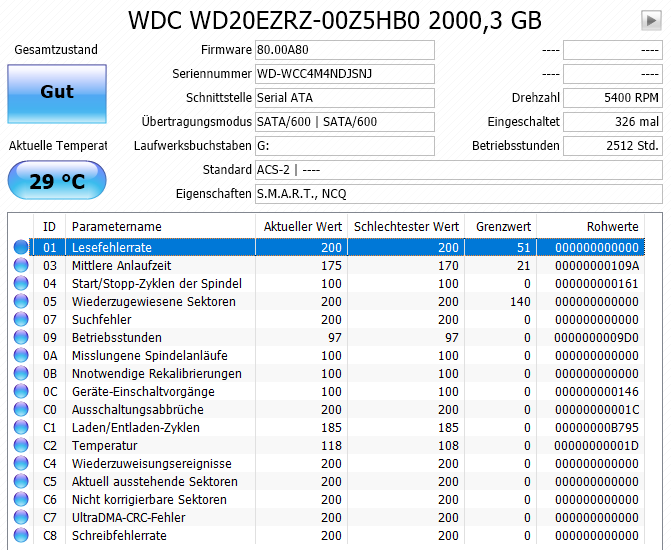Select the Suchfehler row text
The height and width of the screenshot is (550, 671).
pyautogui.click(x=101, y=319)
